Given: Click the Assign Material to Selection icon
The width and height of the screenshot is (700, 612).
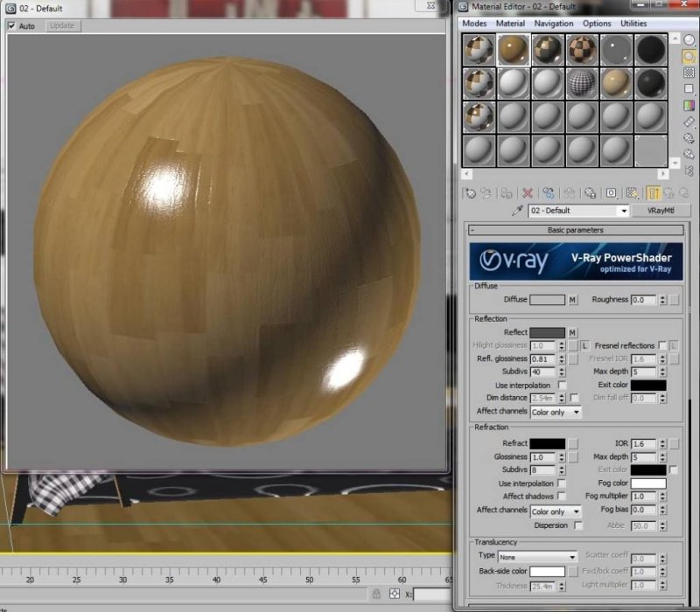Looking at the screenshot, I should point(504,192).
